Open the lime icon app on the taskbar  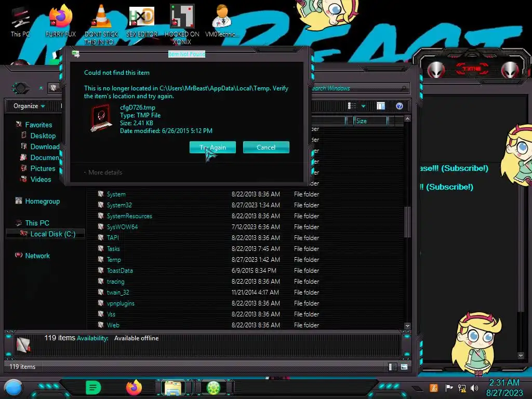pyautogui.click(x=214, y=388)
